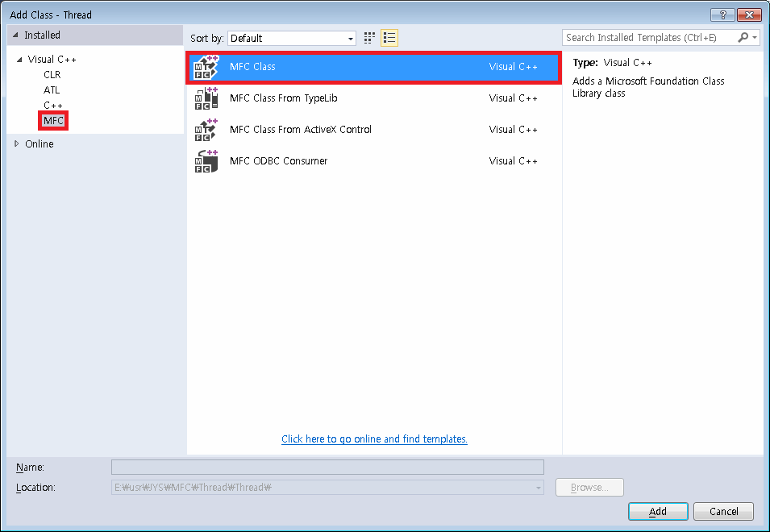The width and height of the screenshot is (770, 532).
Task: Click the search magnifier icon
Action: (x=743, y=37)
